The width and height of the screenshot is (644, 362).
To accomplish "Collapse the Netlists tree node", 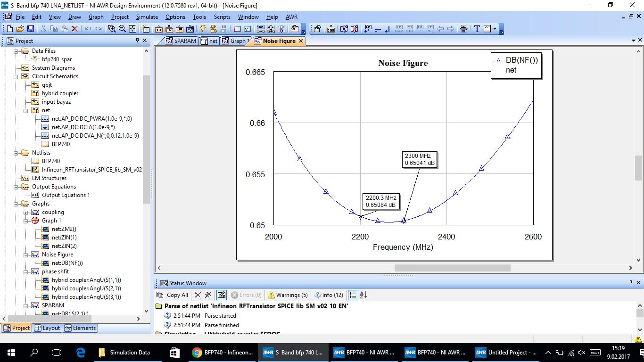I will tap(16, 153).
